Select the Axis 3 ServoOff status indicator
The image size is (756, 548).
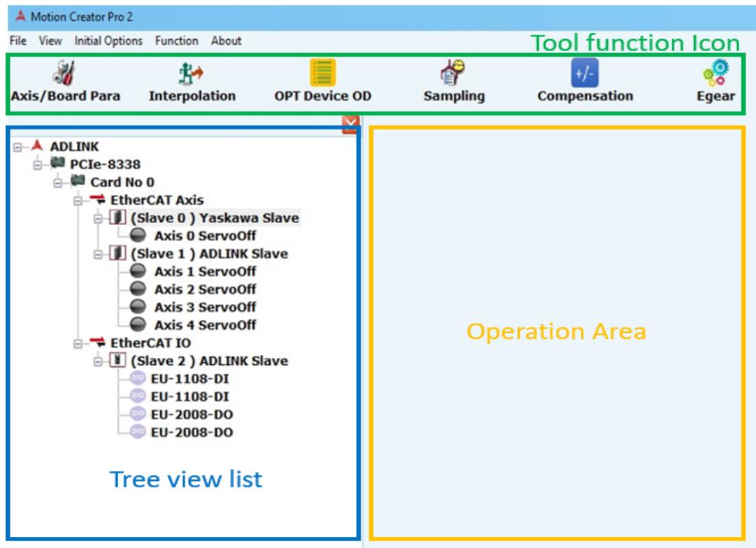(138, 307)
